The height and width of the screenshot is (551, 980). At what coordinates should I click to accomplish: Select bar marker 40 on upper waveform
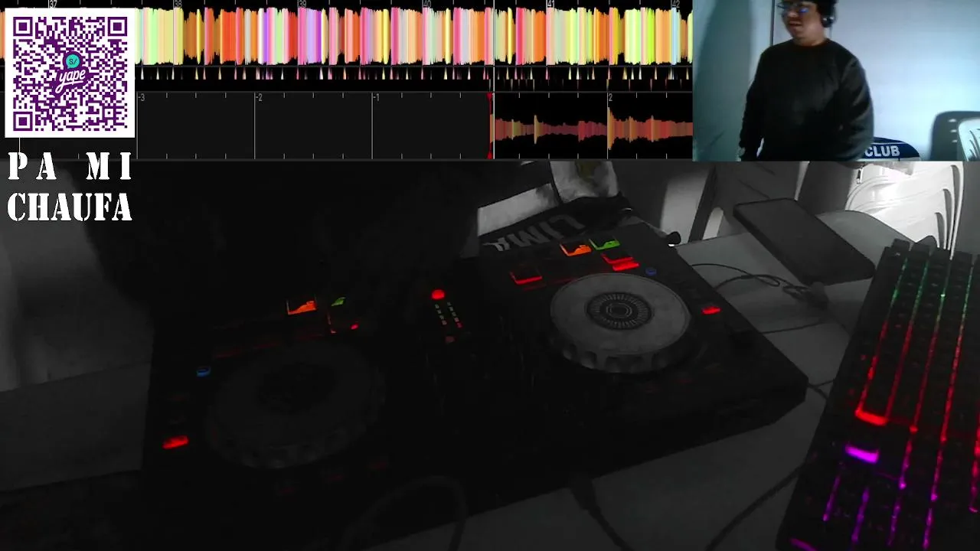pyautogui.click(x=426, y=4)
